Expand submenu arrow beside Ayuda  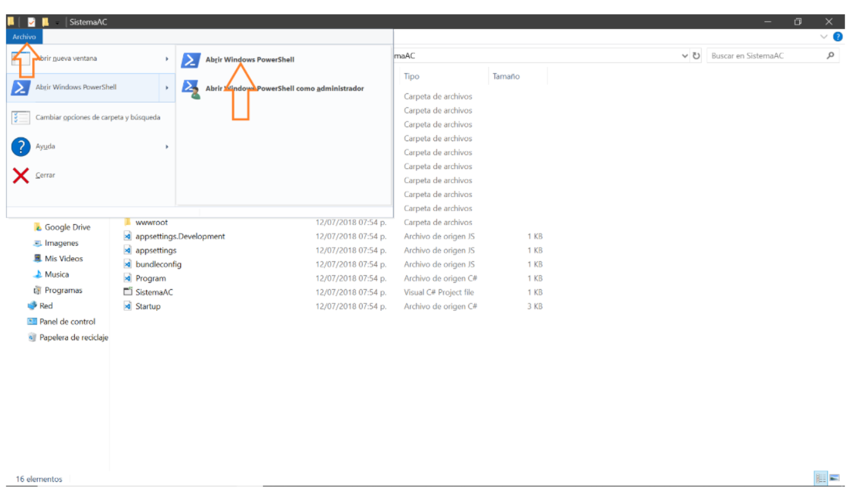(x=167, y=147)
